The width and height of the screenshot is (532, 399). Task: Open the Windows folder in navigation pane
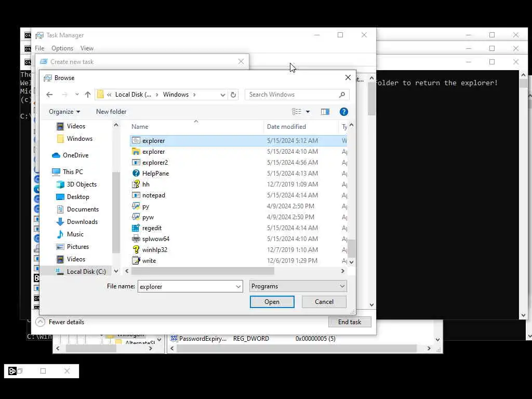pos(79,138)
